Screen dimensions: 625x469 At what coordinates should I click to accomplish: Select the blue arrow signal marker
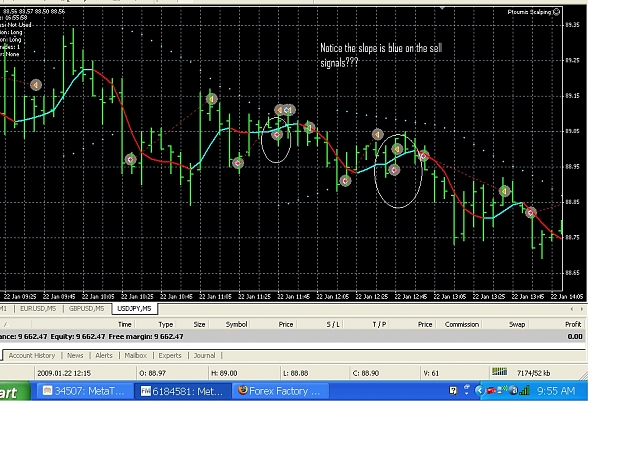[288, 110]
